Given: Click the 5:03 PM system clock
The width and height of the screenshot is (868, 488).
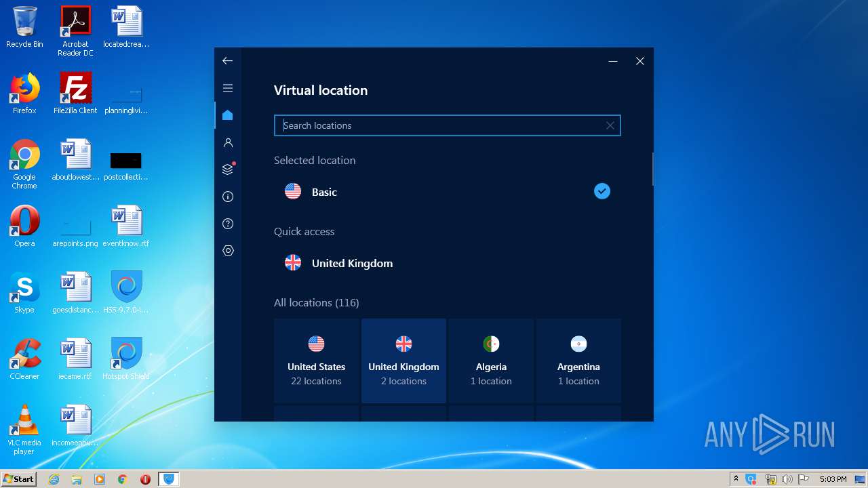Looking at the screenshot, I should click(x=833, y=479).
